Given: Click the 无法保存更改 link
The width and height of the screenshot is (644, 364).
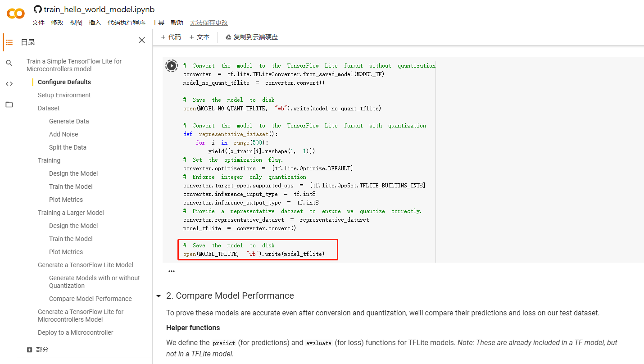Looking at the screenshot, I should [x=209, y=23].
